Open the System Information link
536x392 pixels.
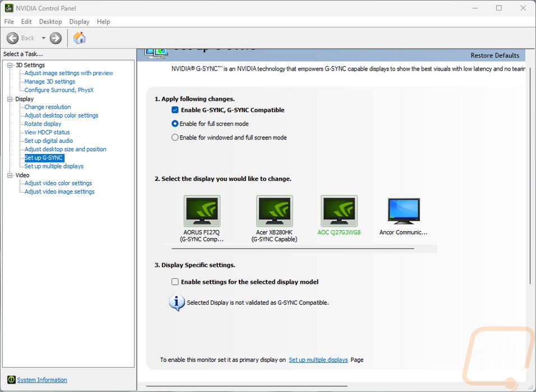point(42,380)
